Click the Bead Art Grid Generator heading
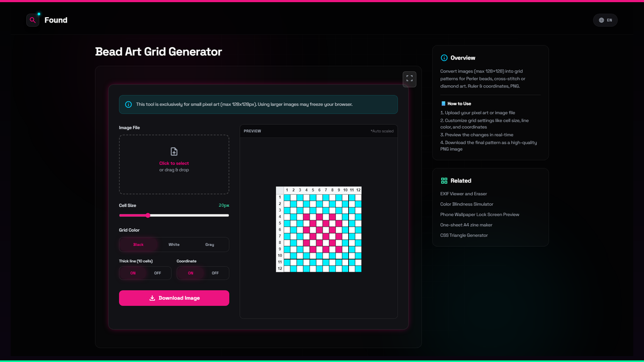644x362 pixels. coord(158,52)
